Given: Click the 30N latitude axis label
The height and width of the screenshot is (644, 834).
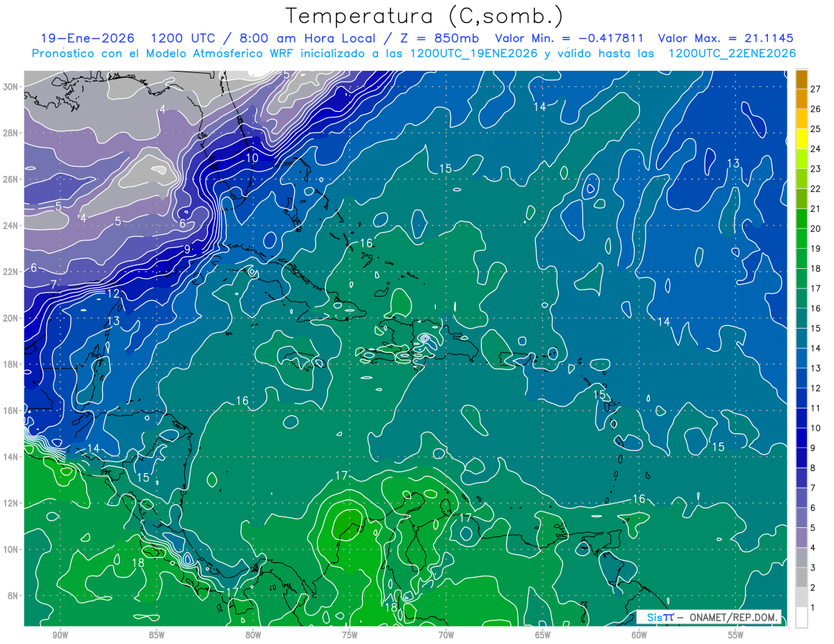Looking at the screenshot, I should coord(11,87).
